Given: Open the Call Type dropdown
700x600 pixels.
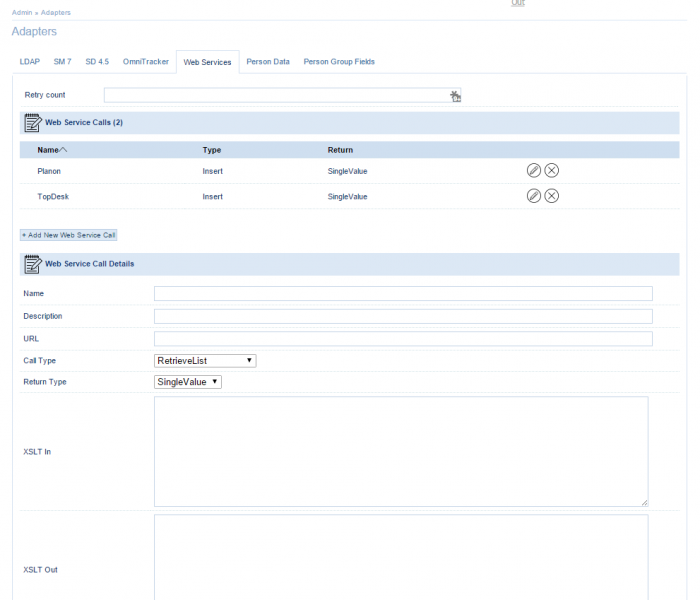Looking at the screenshot, I should point(205,361).
